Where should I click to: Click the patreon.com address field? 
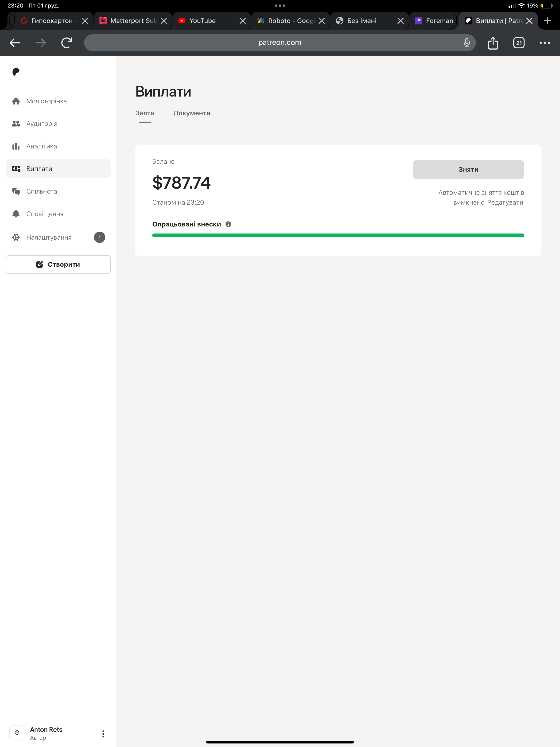[x=280, y=43]
